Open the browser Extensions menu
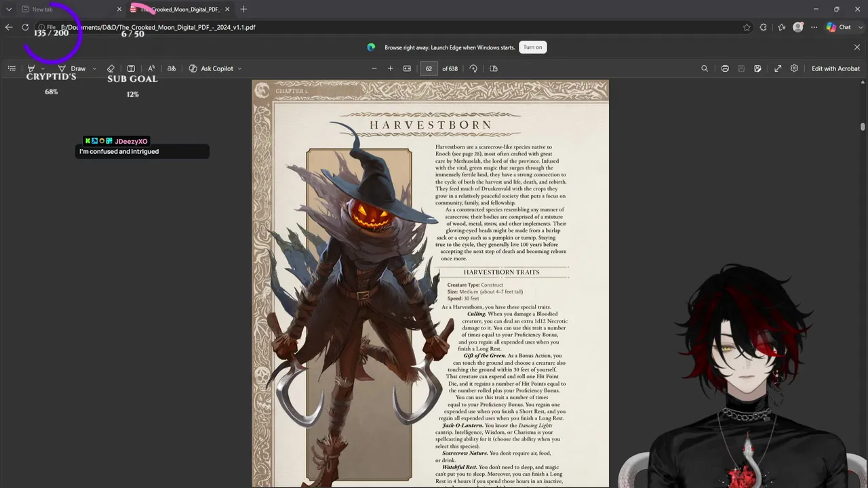Image resolution: width=868 pixels, height=488 pixels. click(764, 27)
